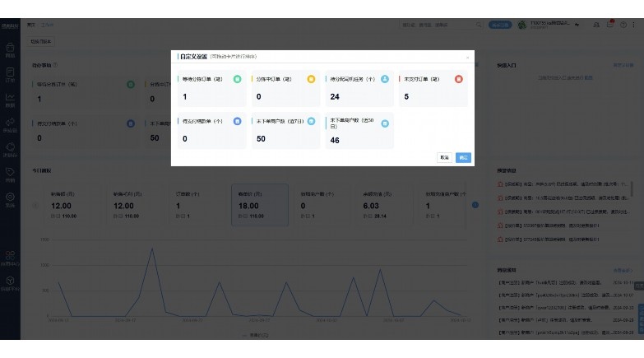
Task: Click the view-all link beside 消息通知
Action: [x=623, y=271]
